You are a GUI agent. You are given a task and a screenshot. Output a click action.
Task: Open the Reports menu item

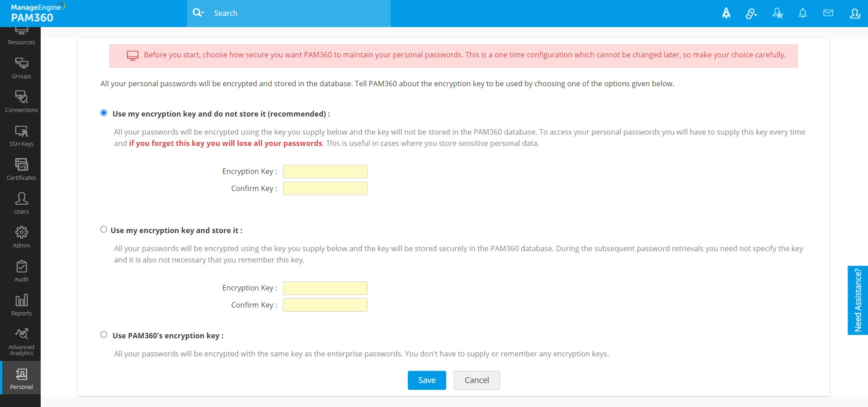[x=21, y=305]
